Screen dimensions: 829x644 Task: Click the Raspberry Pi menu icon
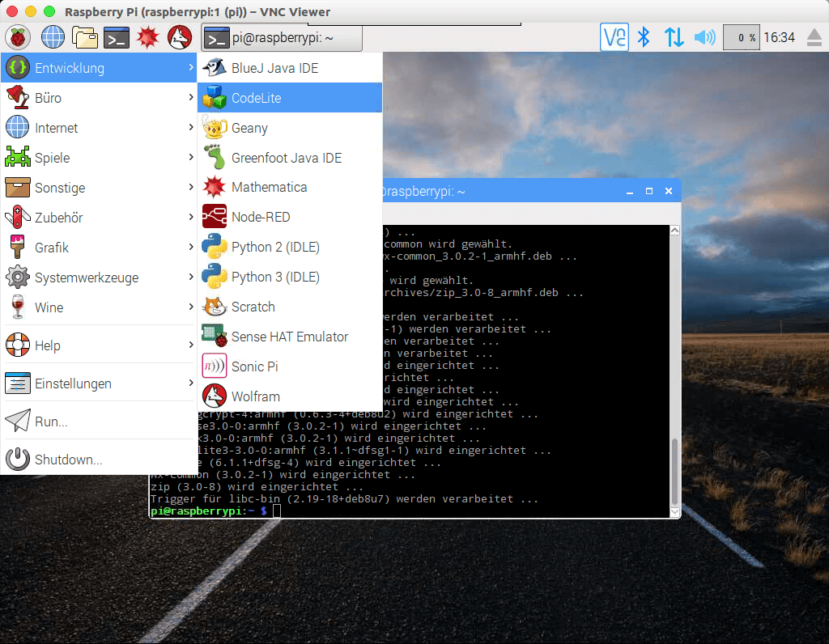point(18,37)
